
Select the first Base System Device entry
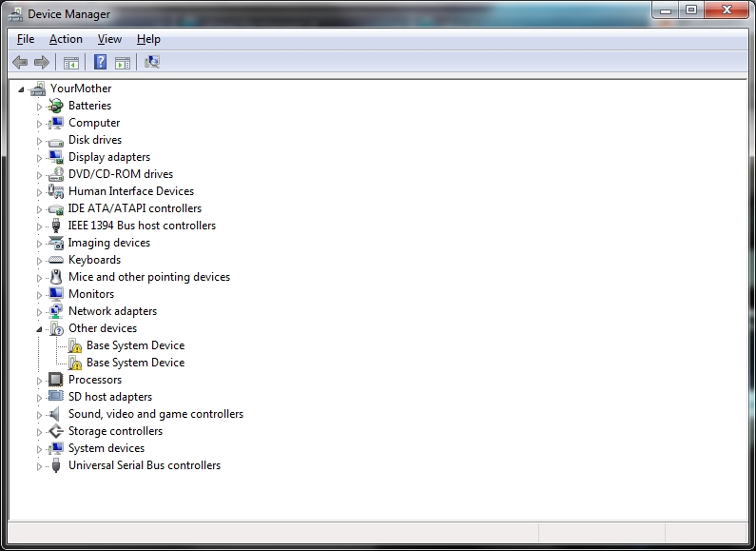coord(135,345)
